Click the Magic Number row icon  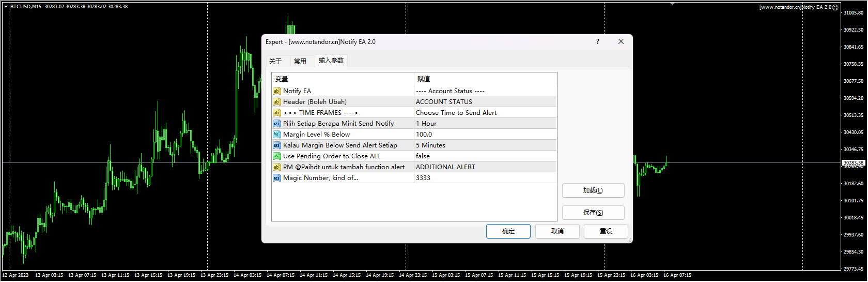[x=276, y=178]
